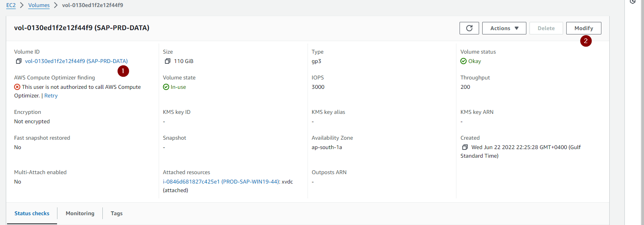Open attached instance i-0846d681827c425e1 link
The width and height of the screenshot is (644, 225).
pos(221,182)
